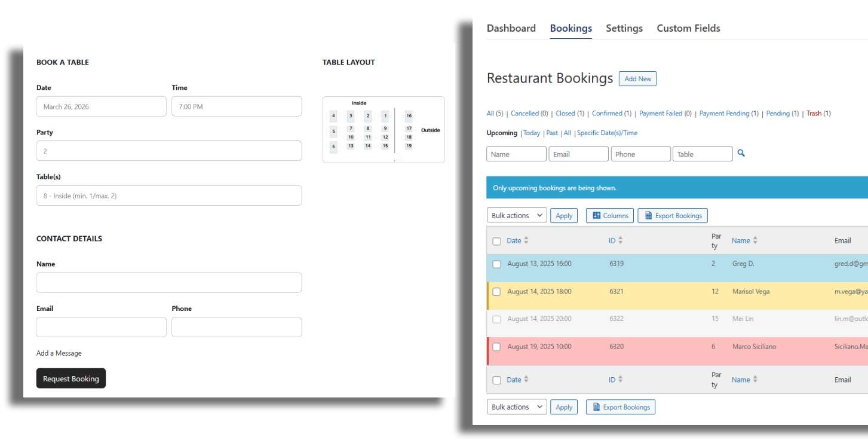Click the Phone search field
The height and width of the screenshot is (440, 868).
click(640, 154)
